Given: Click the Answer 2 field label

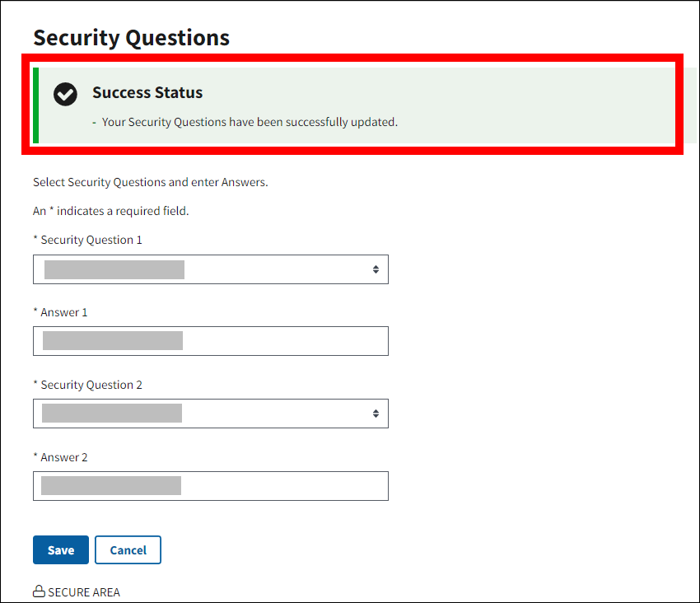Looking at the screenshot, I should (x=60, y=457).
